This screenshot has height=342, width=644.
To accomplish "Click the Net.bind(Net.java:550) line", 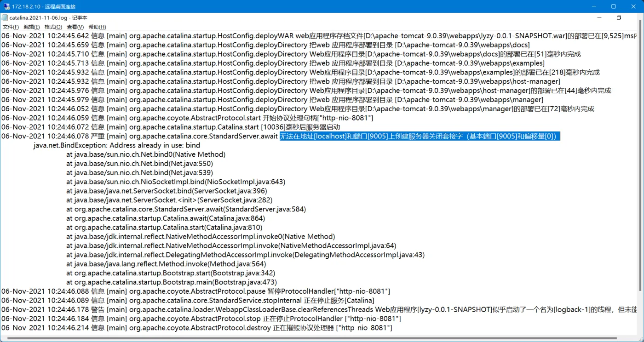I will tap(139, 164).
